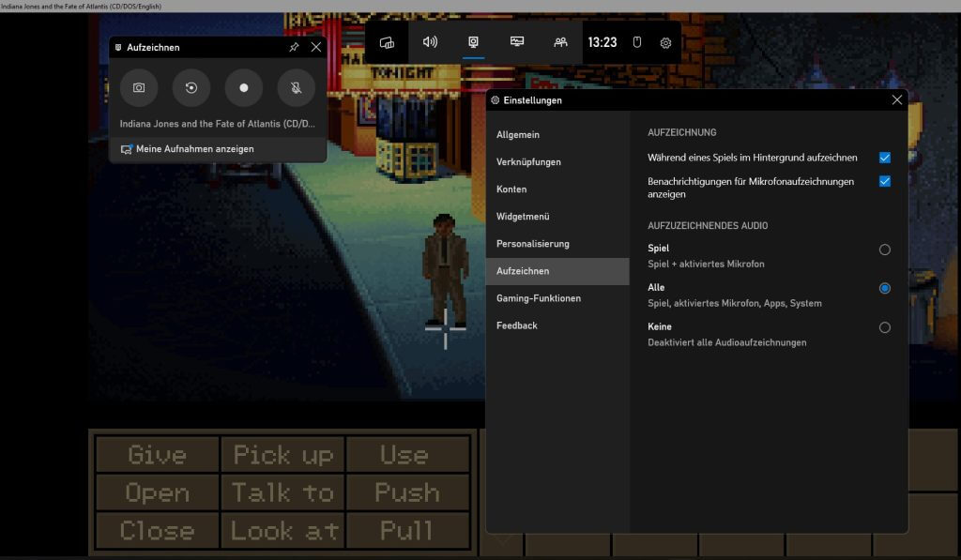Open Game Bar settings gear icon

click(x=665, y=43)
